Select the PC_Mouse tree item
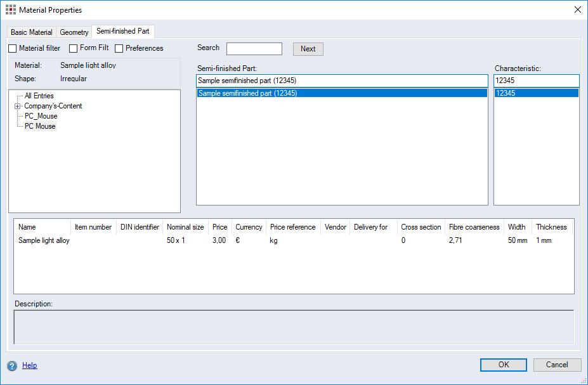Viewport: 588px width, 385px height. [41, 116]
